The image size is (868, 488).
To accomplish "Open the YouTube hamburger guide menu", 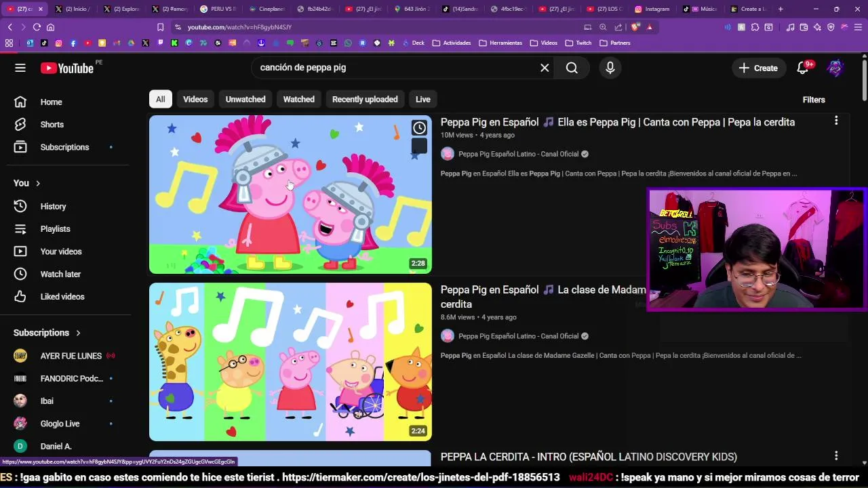I will tap(20, 68).
